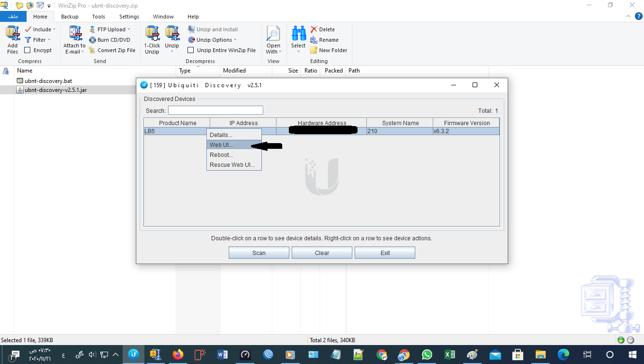Open Firefox from the taskbar

(178, 354)
